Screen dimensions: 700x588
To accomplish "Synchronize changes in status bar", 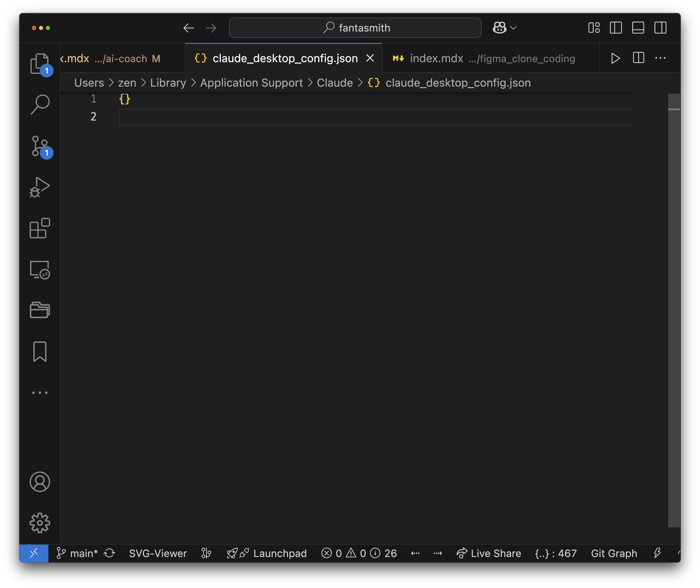I will pos(109,553).
